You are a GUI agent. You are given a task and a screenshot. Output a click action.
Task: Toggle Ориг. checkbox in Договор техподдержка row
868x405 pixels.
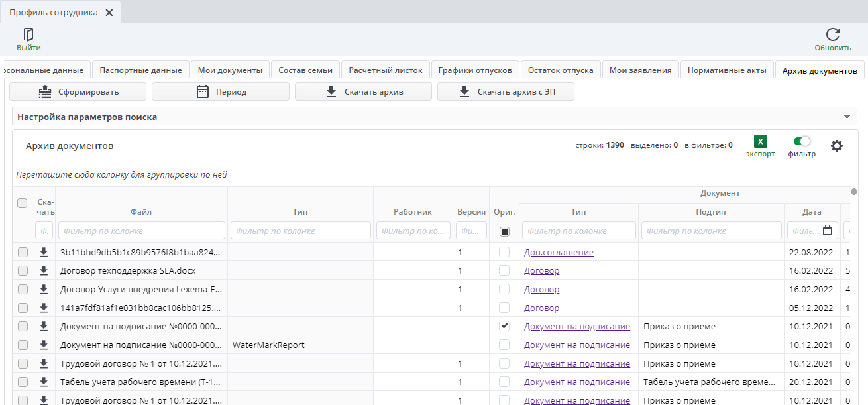505,270
